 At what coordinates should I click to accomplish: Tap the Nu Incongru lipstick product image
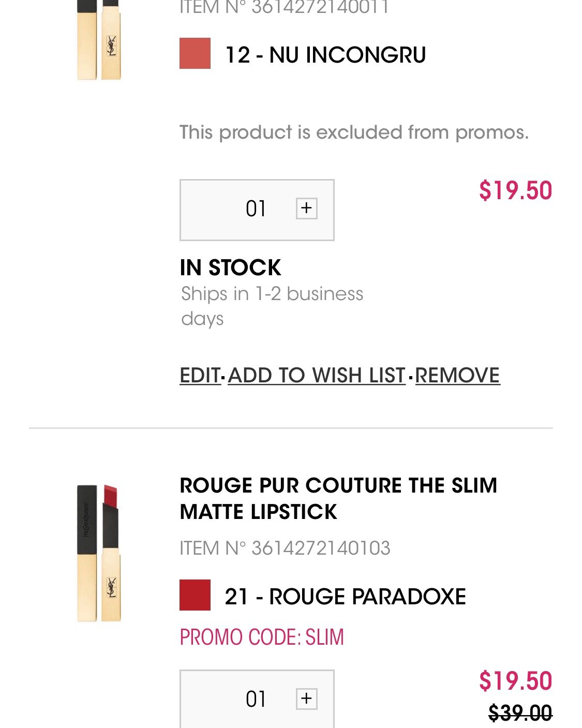pos(99,40)
